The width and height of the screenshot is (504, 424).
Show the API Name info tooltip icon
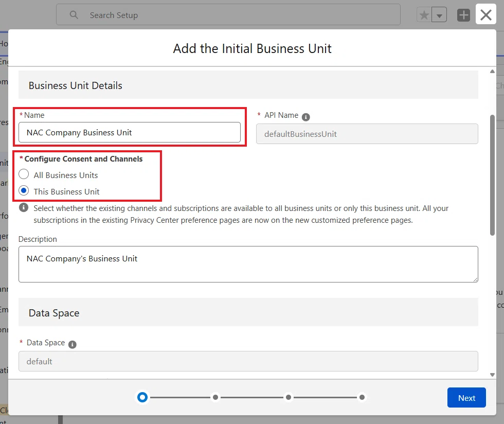305,117
